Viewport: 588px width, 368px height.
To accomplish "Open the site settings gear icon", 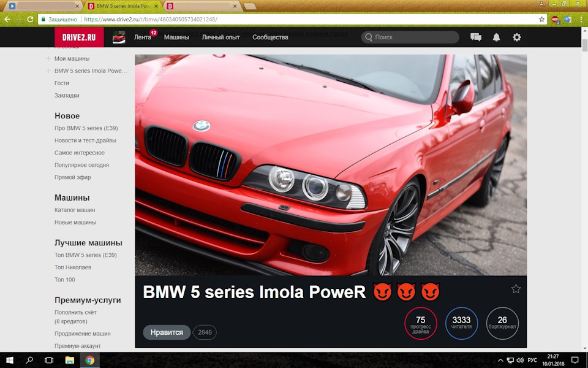I will [517, 37].
